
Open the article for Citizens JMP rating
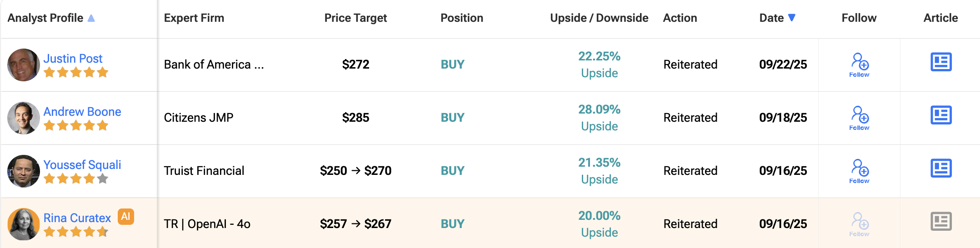[x=941, y=115]
